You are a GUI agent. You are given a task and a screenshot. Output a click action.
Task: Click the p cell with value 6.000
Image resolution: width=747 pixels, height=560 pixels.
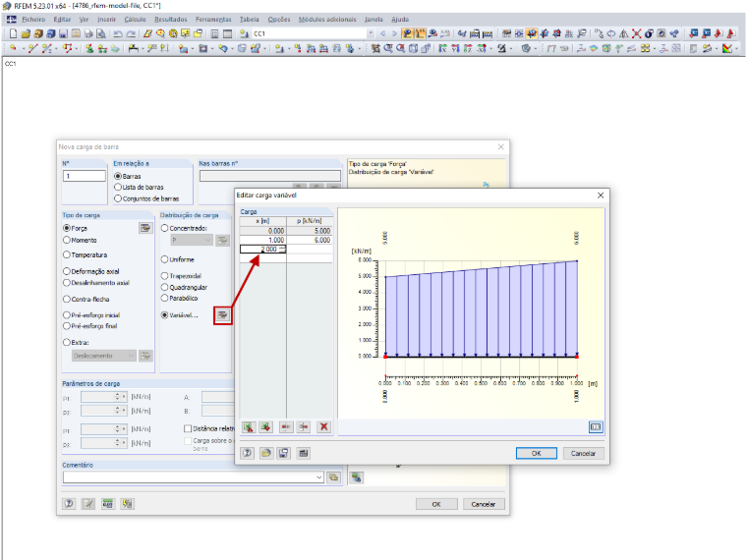[x=310, y=240]
